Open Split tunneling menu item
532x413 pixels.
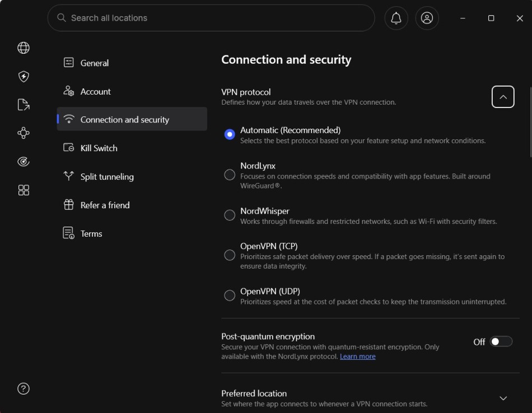click(132, 176)
